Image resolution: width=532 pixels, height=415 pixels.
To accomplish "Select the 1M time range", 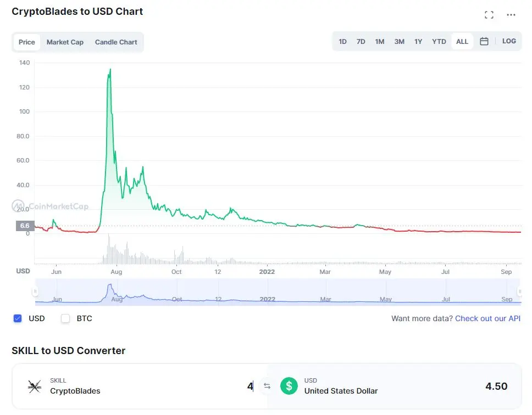I will pyautogui.click(x=380, y=41).
